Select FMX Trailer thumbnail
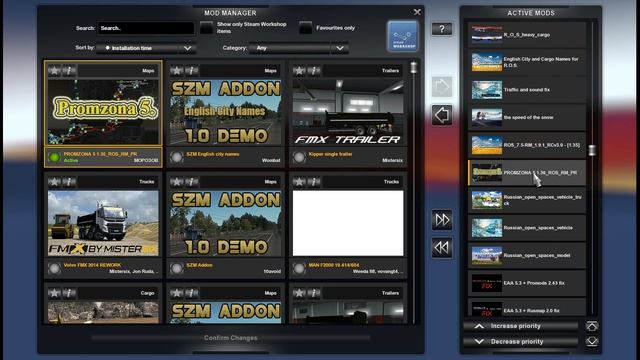The image size is (640, 360). 348,112
